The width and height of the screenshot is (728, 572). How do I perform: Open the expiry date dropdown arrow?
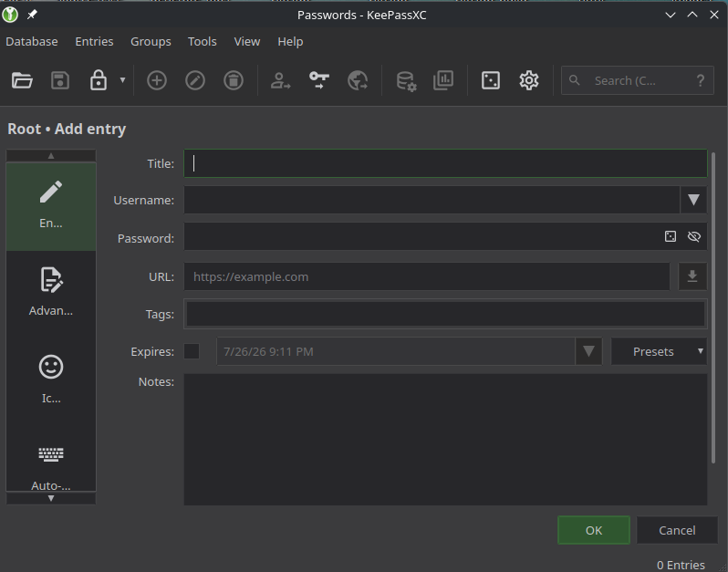click(588, 351)
